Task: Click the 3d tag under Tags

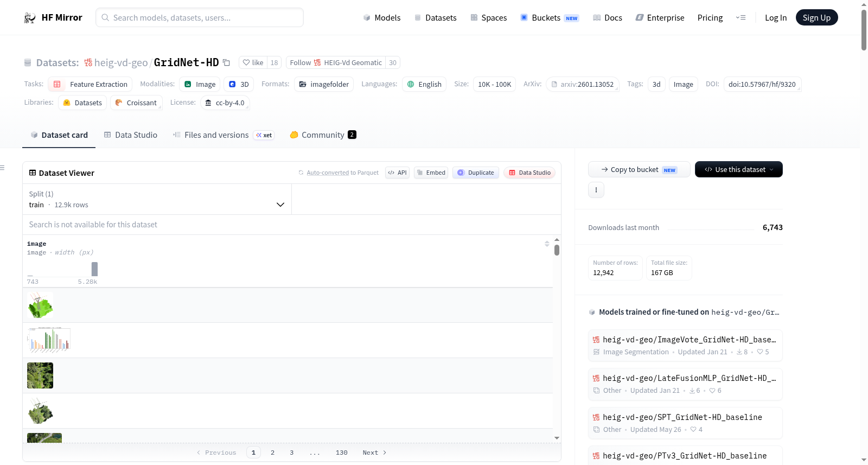Action: tap(656, 84)
